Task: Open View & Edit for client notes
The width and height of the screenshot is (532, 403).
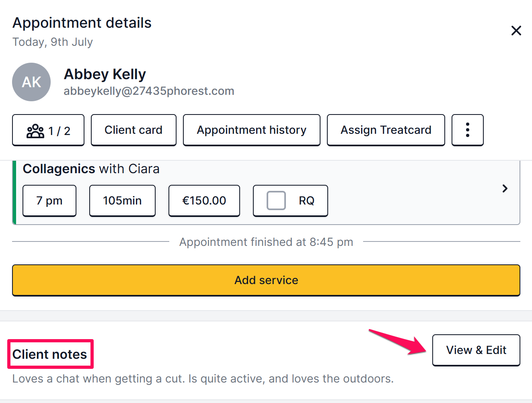Action: 476,350
